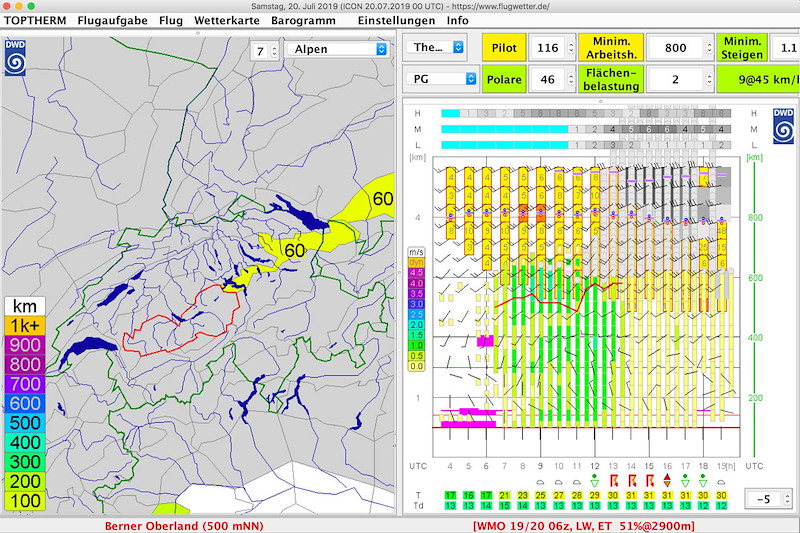Click the upper yellow 60 area on map

[x=382, y=198]
